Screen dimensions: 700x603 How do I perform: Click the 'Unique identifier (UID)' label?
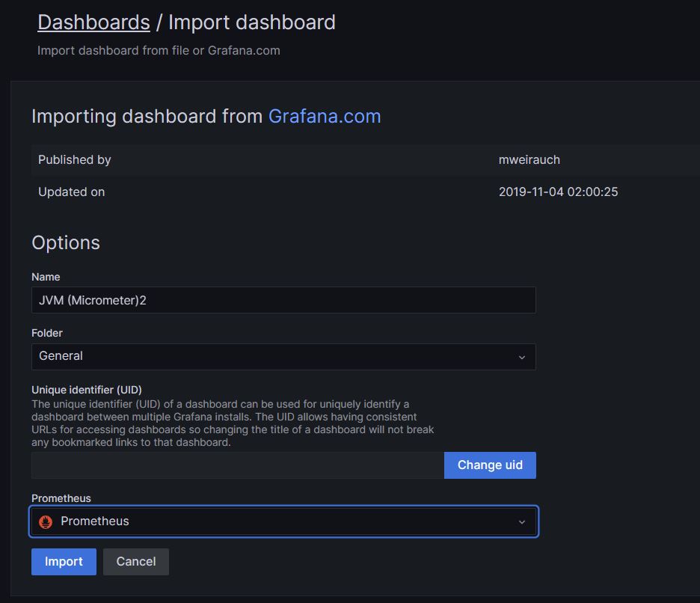click(x=87, y=390)
